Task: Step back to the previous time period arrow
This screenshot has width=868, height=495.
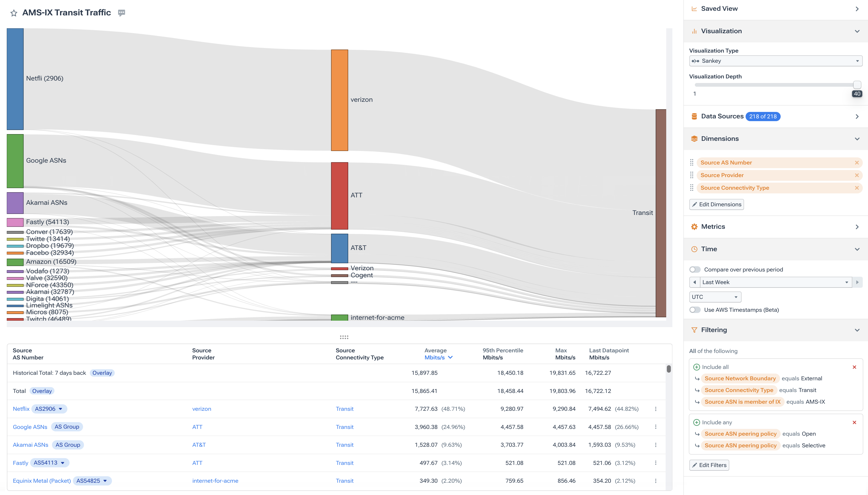Action: [695, 282]
